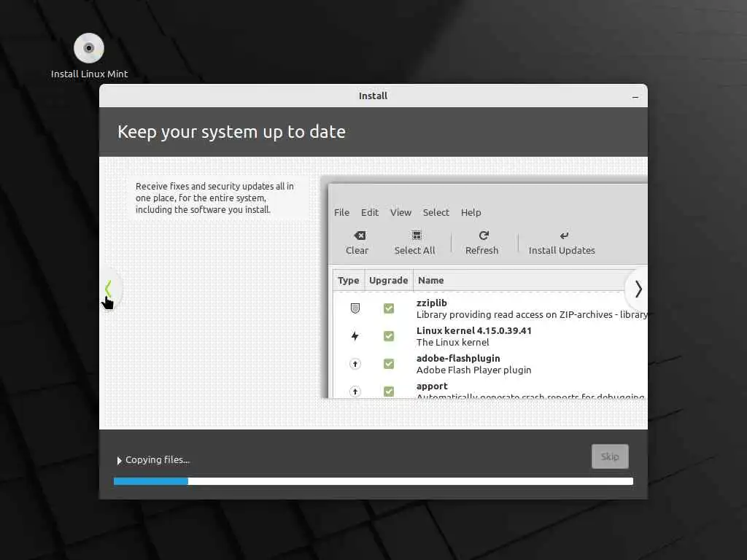Open the Help menu in the slide image
Screen dimensions: 747x560
[471, 212]
